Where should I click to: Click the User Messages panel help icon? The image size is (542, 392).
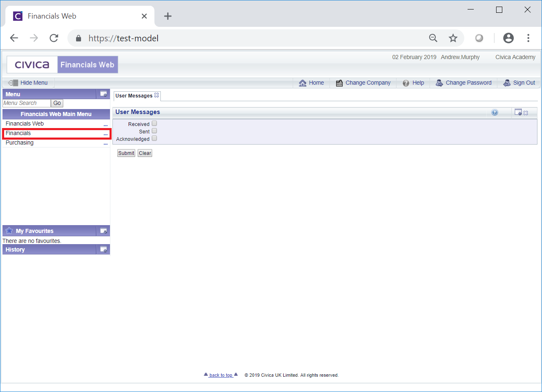click(495, 112)
